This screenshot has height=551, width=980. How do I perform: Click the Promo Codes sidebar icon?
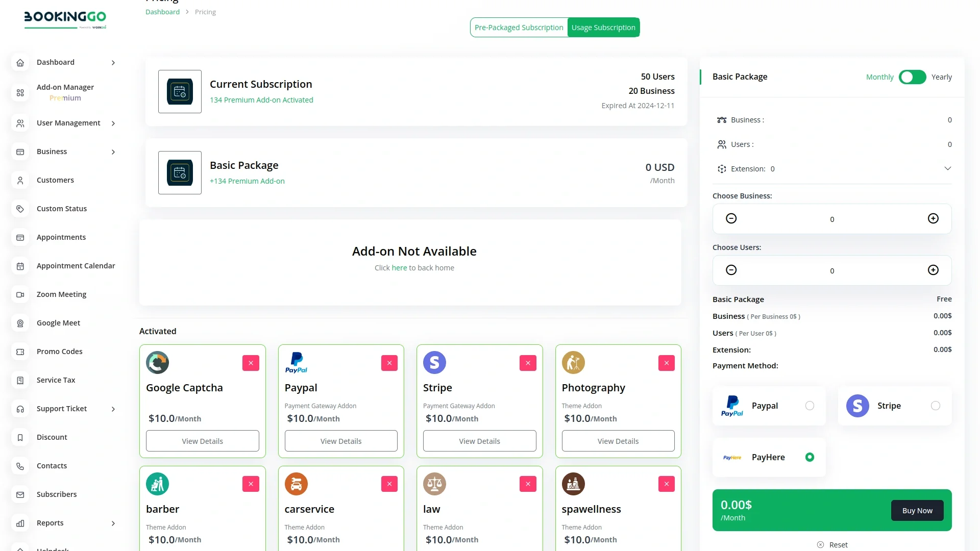coord(20,352)
